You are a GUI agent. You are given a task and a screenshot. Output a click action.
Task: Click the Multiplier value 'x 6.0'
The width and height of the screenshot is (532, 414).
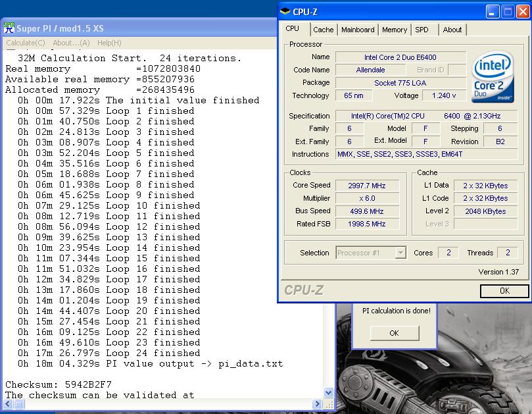(x=367, y=198)
